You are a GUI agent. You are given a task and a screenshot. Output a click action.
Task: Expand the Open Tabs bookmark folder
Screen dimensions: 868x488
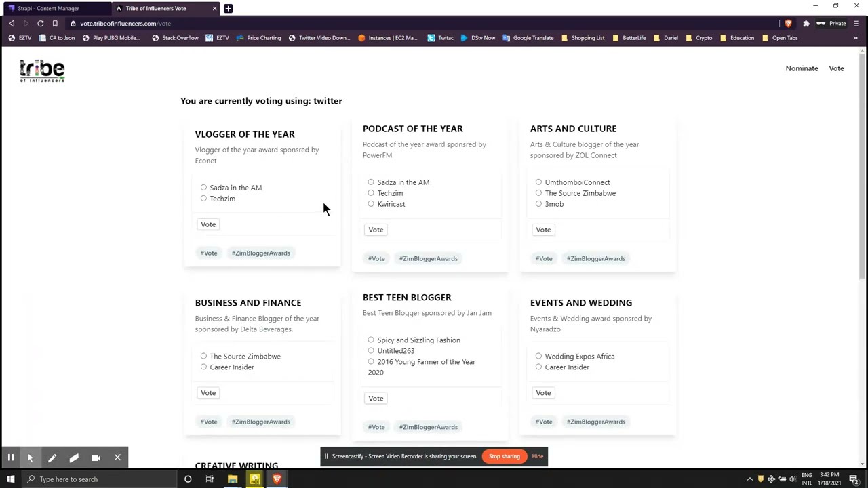coord(780,38)
